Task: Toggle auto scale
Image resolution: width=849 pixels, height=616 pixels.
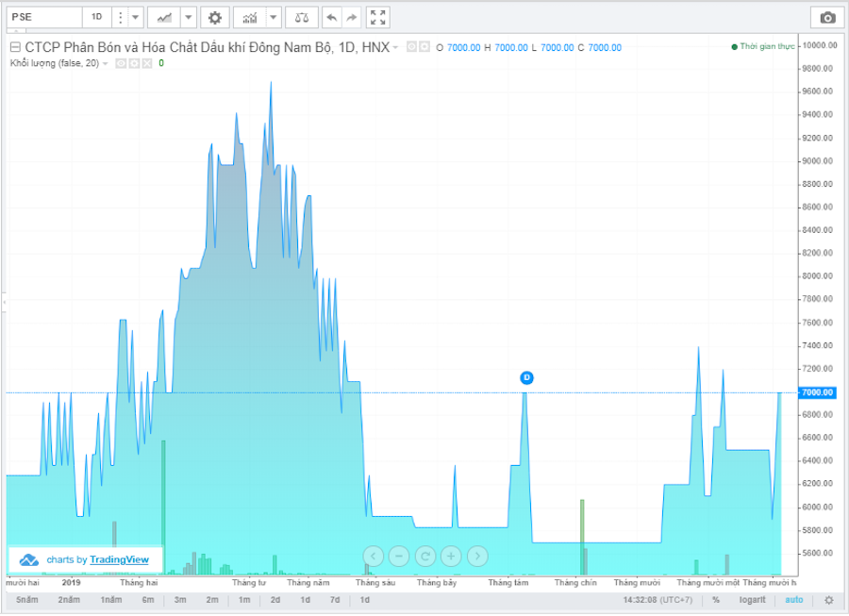Action: pos(793,600)
